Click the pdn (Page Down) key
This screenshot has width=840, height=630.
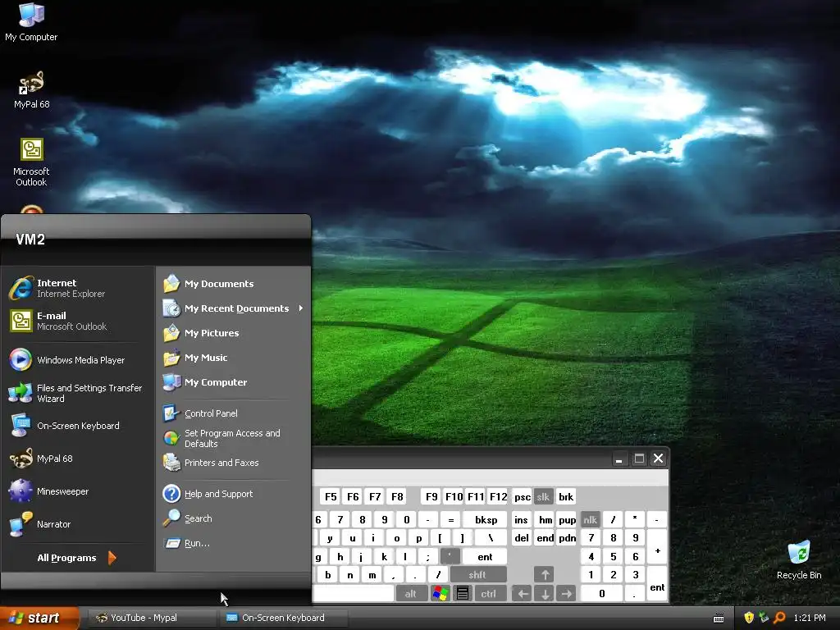tap(568, 538)
